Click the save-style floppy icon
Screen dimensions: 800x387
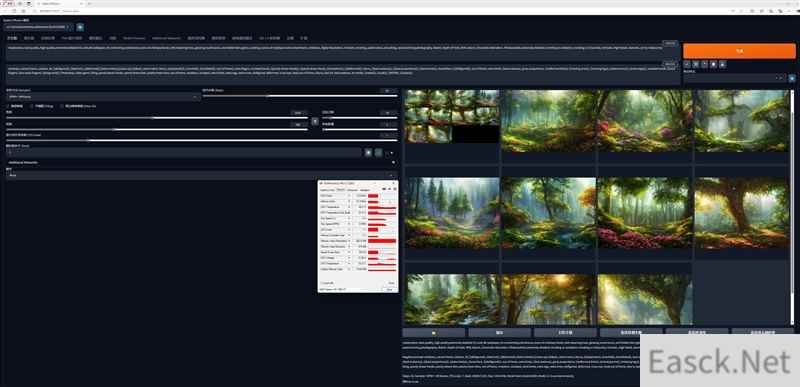click(x=722, y=64)
